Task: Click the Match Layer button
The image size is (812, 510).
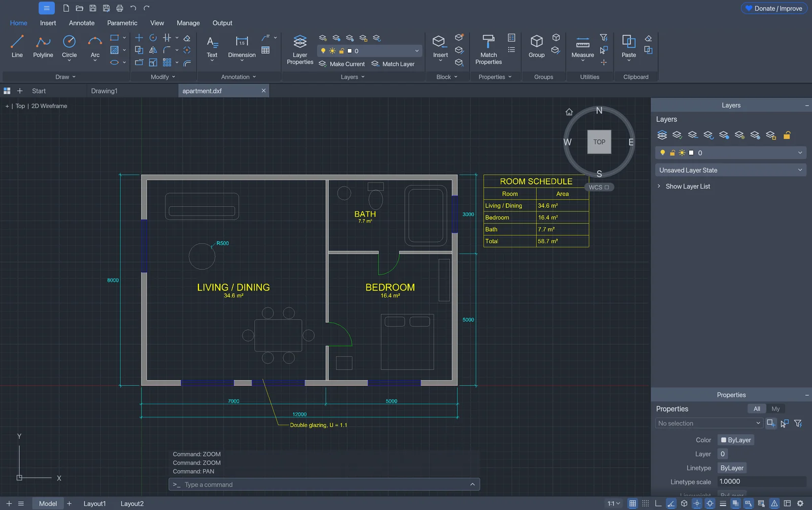Action: [x=393, y=64]
